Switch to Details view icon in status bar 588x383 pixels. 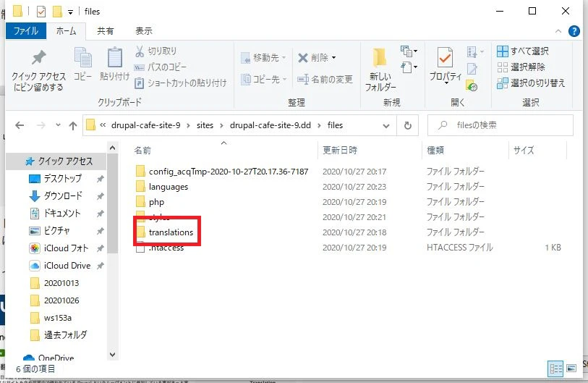pos(555,369)
